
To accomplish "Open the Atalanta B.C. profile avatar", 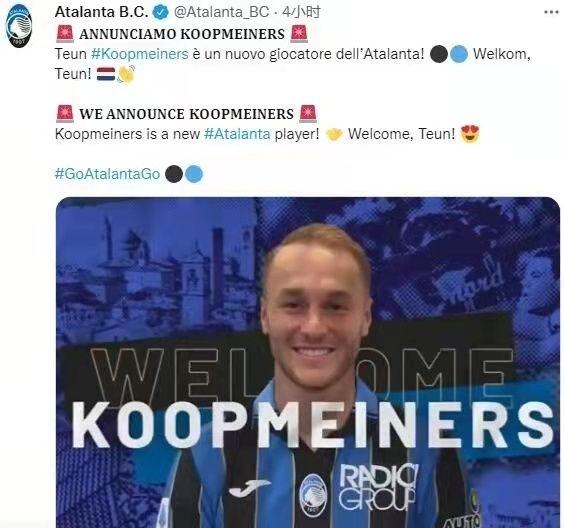I will 19,26.
